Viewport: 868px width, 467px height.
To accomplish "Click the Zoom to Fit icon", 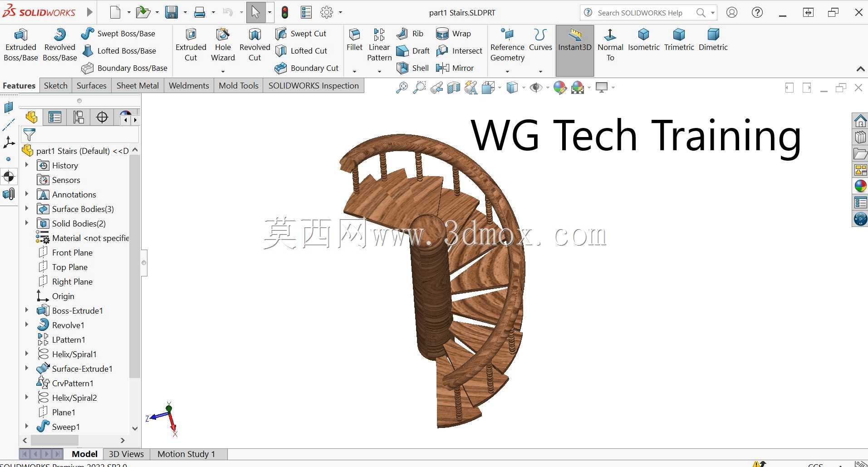I will tap(402, 88).
